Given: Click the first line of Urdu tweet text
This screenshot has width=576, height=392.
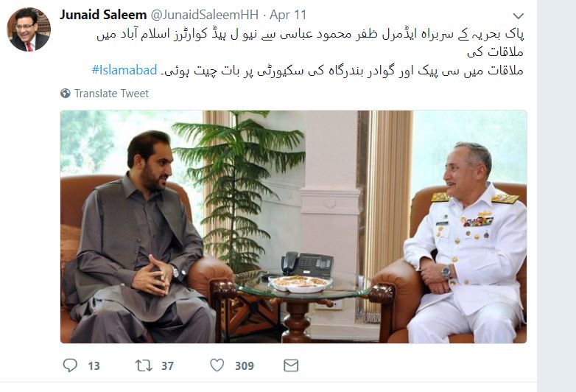Looking at the screenshot, I should 310,35.
